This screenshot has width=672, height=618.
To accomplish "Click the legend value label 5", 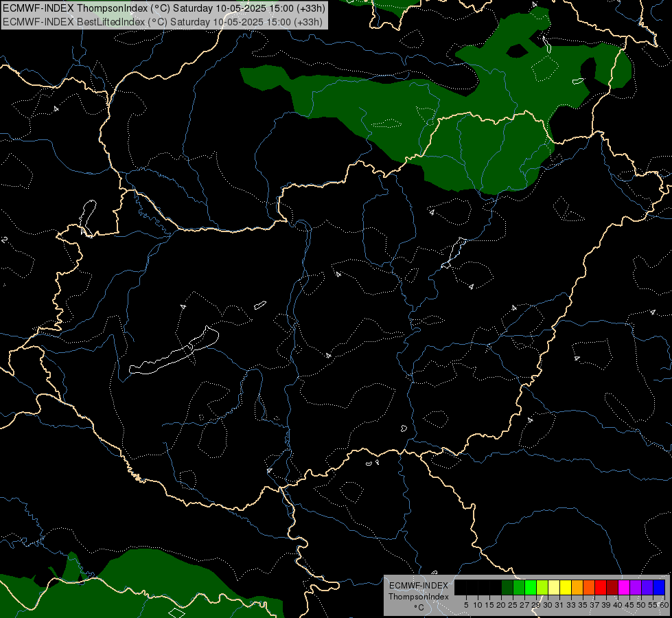I will 466,605.
